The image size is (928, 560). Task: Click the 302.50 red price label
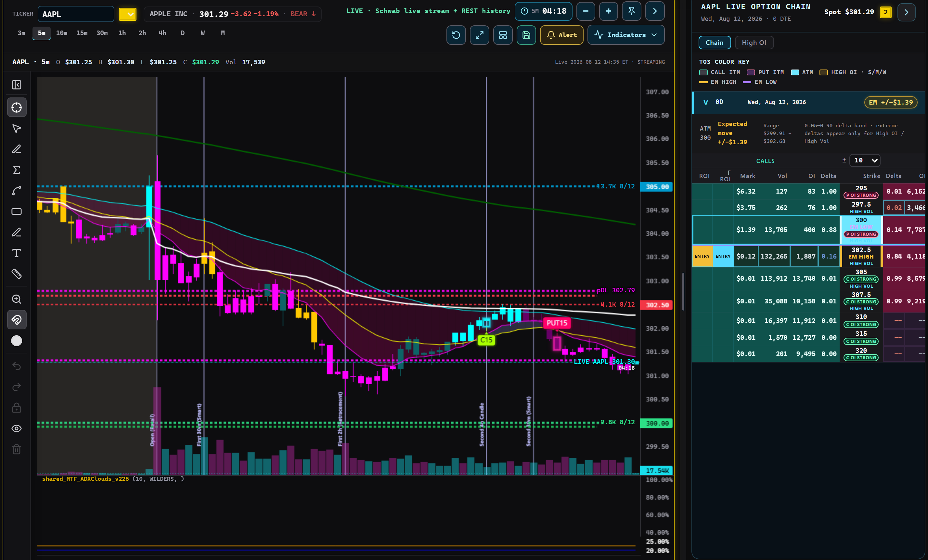click(657, 305)
